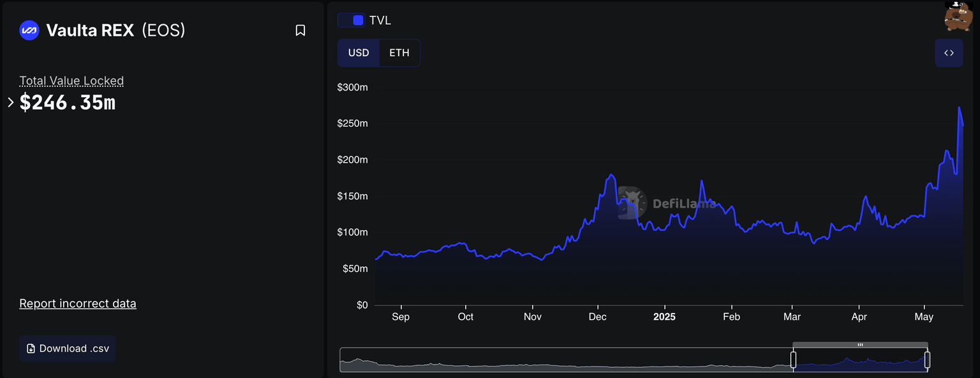
Task: Click the early December peak on chart
Action: coord(611,175)
